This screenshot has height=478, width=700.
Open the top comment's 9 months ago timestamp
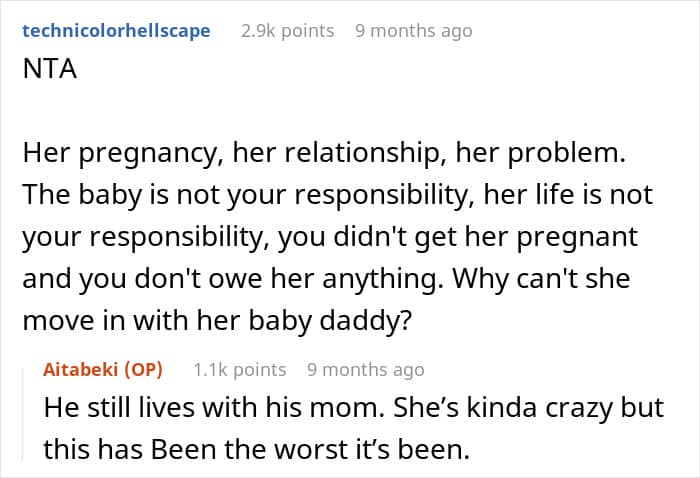(414, 31)
